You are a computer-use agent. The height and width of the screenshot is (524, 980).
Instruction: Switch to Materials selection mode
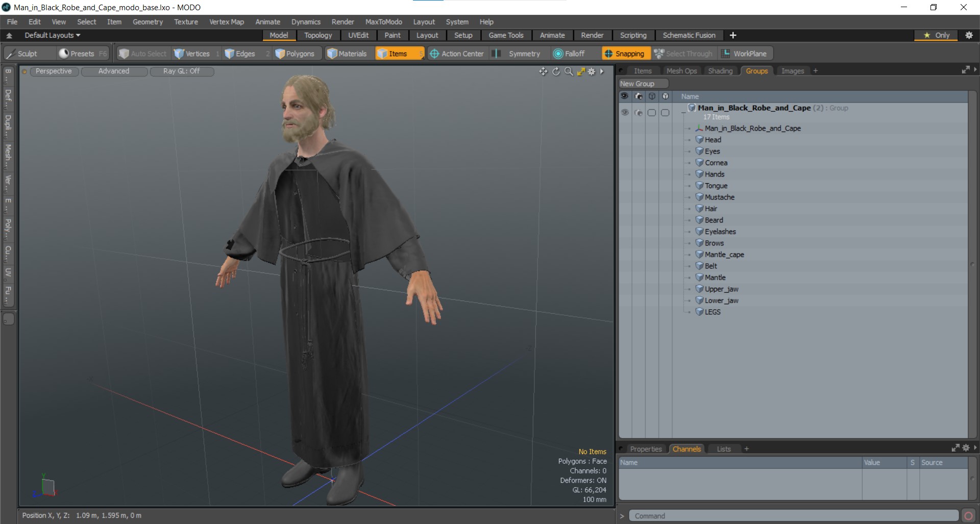[347, 54]
